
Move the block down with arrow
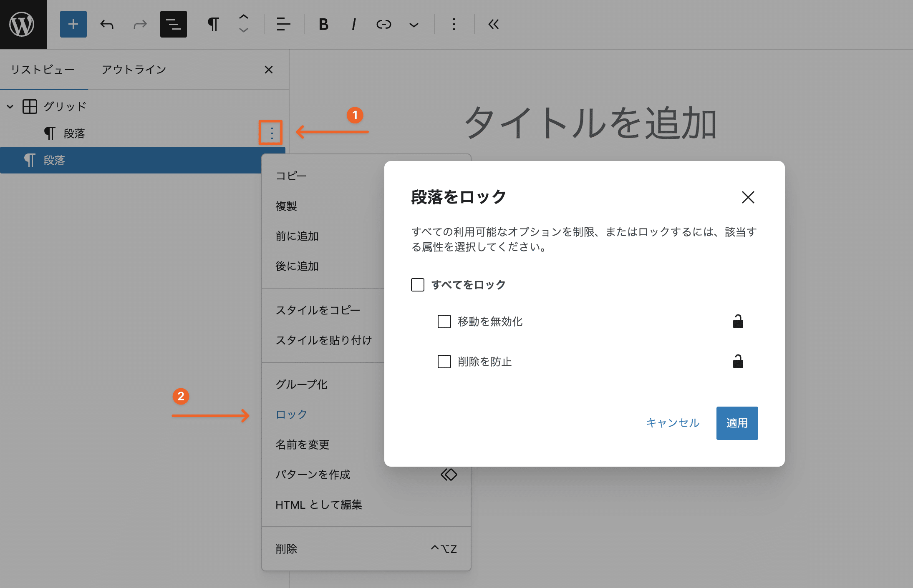point(244,30)
